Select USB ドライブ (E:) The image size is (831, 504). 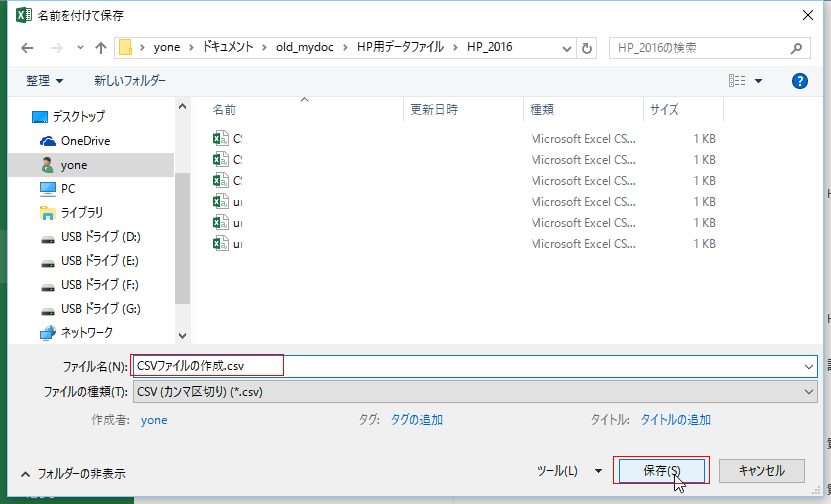coord(99,261)
